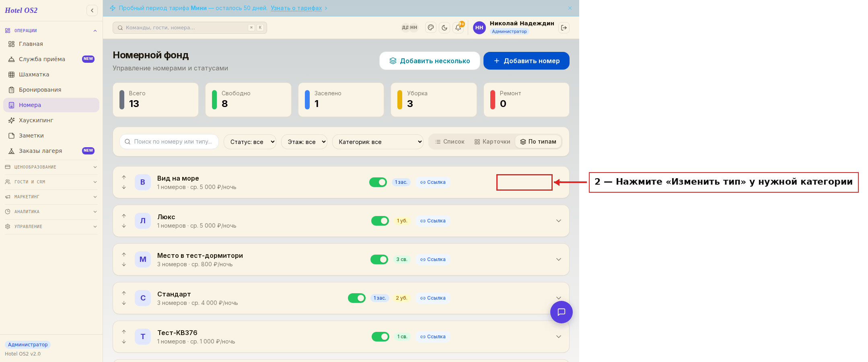Open the theme palette icon
Screen dimensions: 868x362
point(431,28)
